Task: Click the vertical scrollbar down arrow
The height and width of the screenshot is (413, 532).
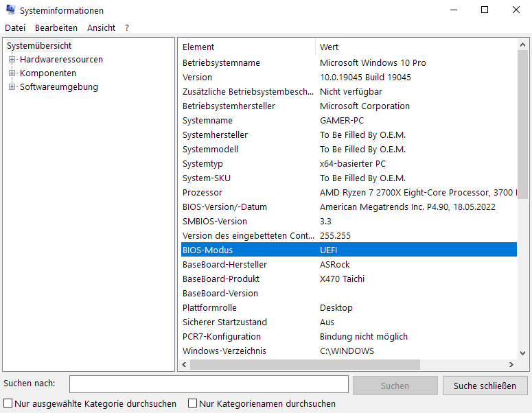Action: (x=522, y=353)
